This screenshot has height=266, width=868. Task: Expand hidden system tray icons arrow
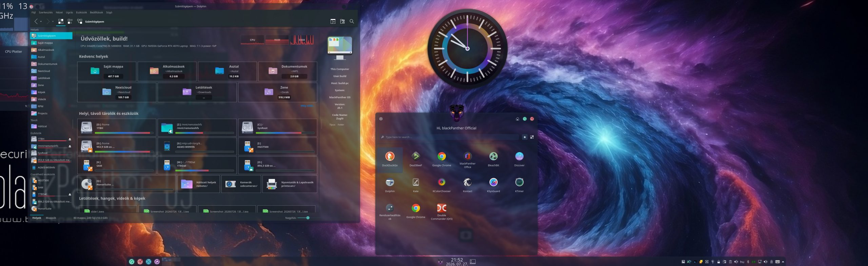pos(783,262)
